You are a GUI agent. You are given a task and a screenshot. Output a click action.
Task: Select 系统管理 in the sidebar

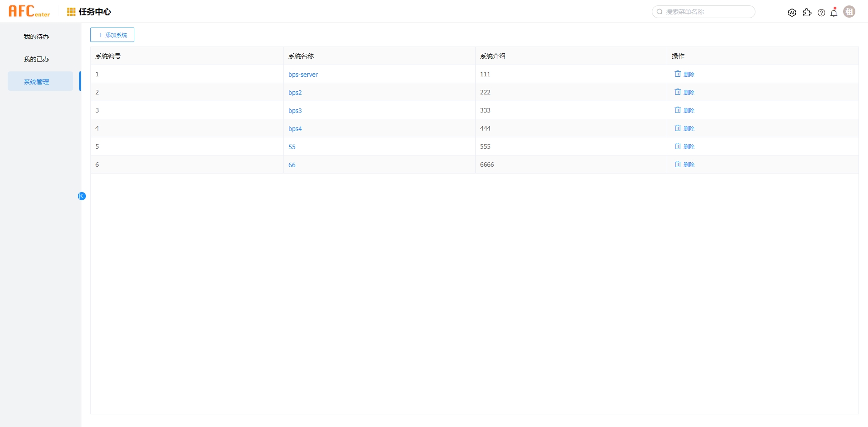pyautogui.click(x=36, y=82)
